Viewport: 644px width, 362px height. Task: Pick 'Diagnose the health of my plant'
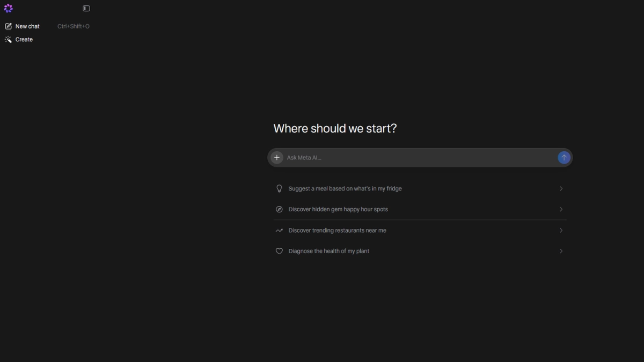(x=329, y=251)
